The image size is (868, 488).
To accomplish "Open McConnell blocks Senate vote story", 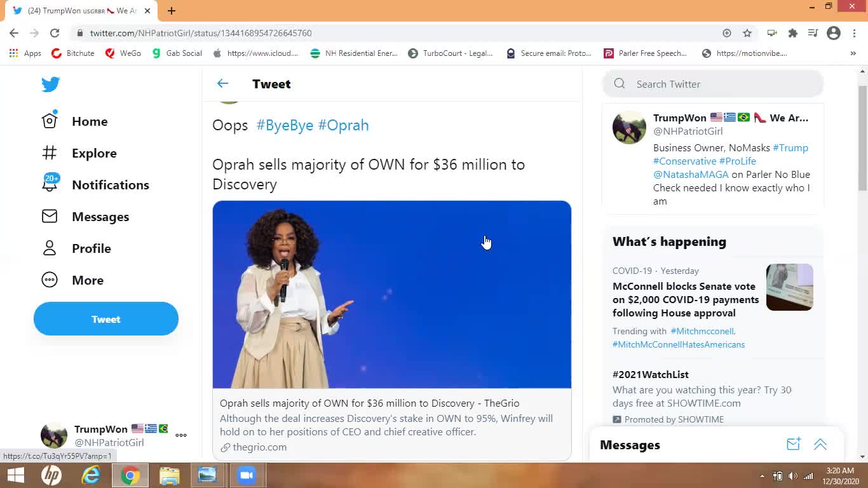I will click(686, 299).
